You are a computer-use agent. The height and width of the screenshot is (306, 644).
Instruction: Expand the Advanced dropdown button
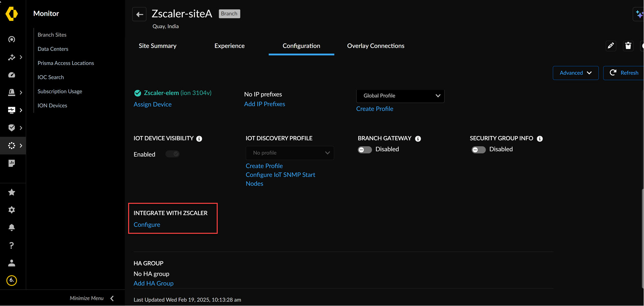[x=575, y=73]
